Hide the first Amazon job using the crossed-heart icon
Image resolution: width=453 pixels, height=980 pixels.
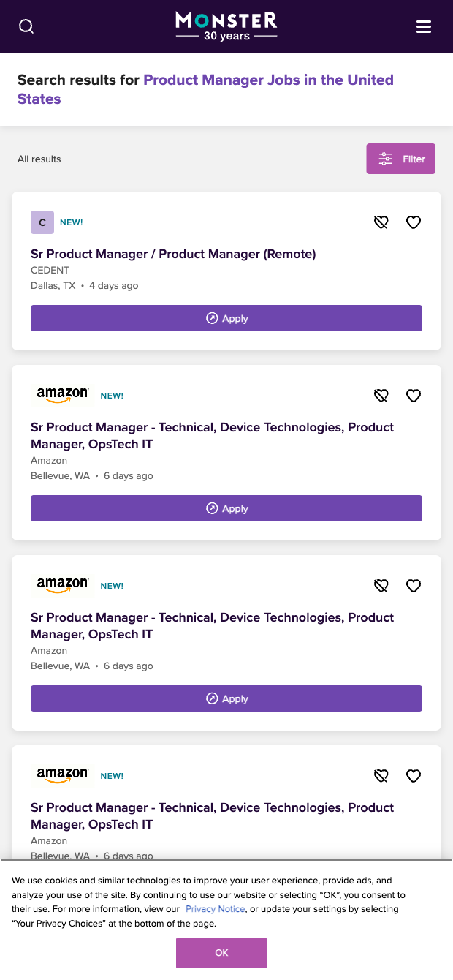point(381,395)
